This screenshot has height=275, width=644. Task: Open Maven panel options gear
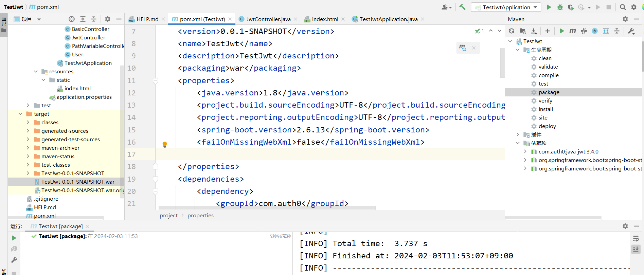(625, 19)
